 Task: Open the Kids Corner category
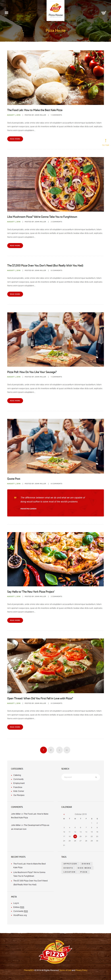pyautogui.click(x=19, y=791)
